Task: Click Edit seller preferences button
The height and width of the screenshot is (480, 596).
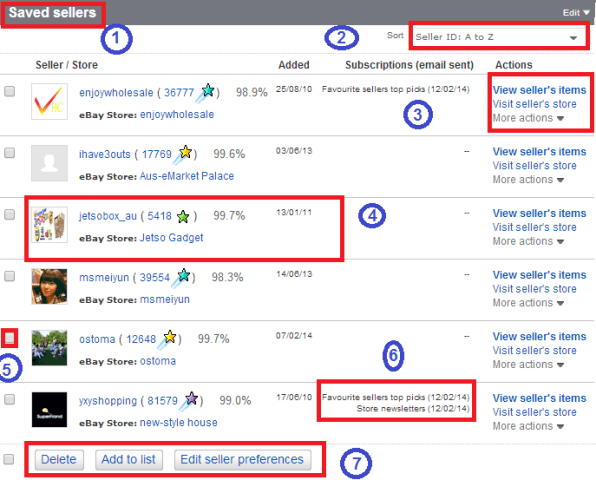Action: coord(242,459)
